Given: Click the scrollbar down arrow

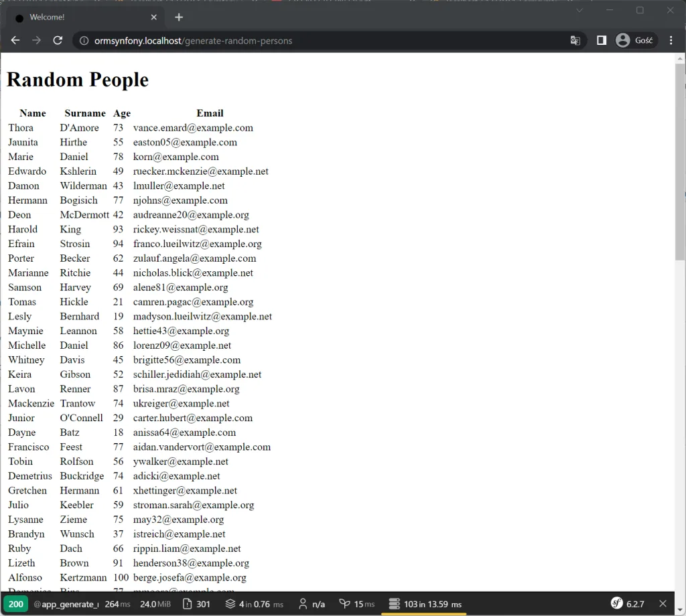Looking at the screenshot, I should (x=680, y=610).
